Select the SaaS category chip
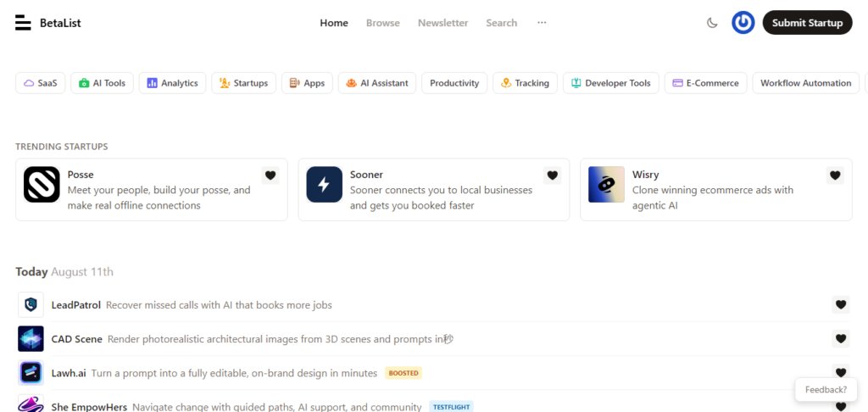This screenshot has height=412, width=868. tap(41, 83)
